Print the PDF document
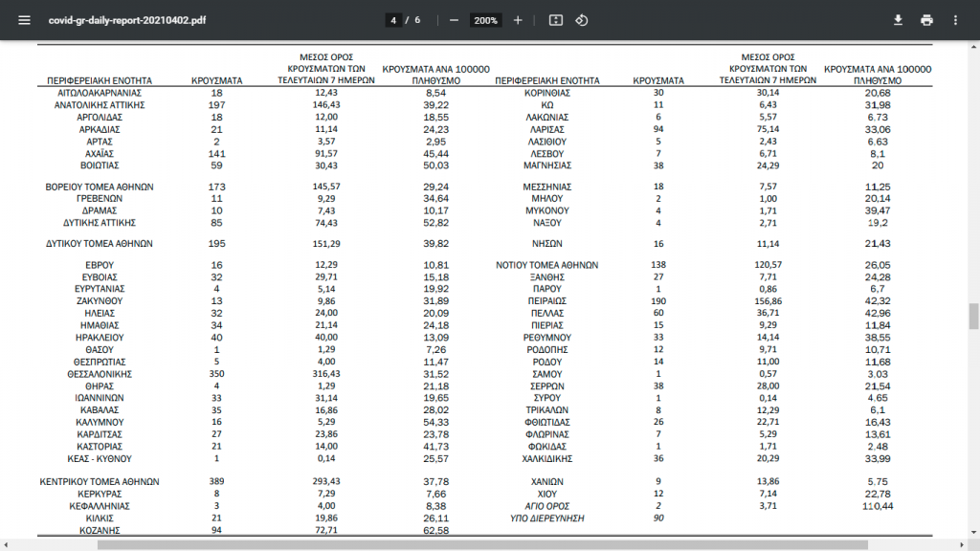The height and width of the screenshot is (551, 980). [926, 20]
